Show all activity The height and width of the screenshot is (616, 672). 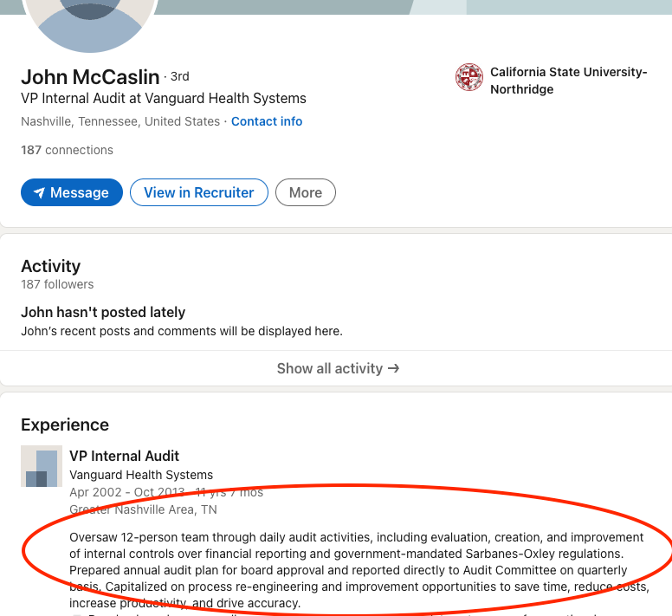[338, 368]
